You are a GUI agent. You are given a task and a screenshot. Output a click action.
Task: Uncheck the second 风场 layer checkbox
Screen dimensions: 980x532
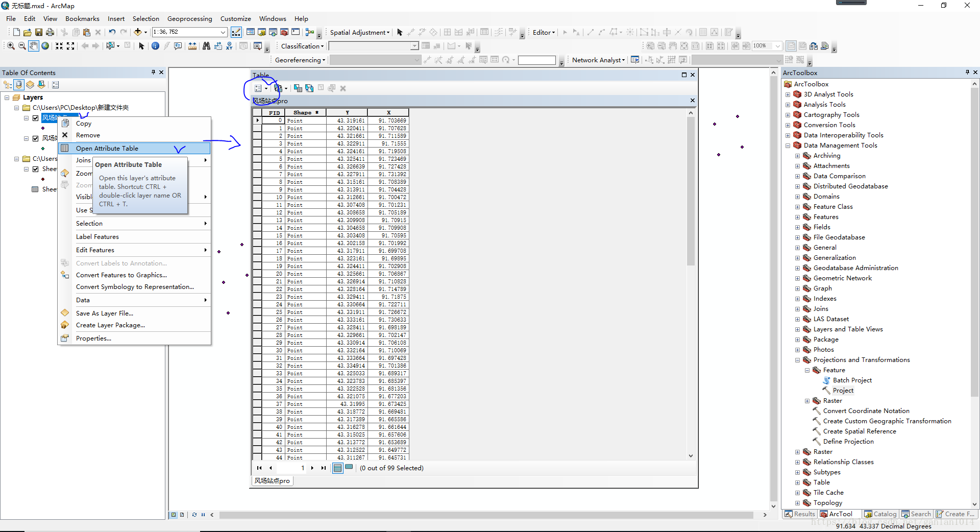(35, 138)
